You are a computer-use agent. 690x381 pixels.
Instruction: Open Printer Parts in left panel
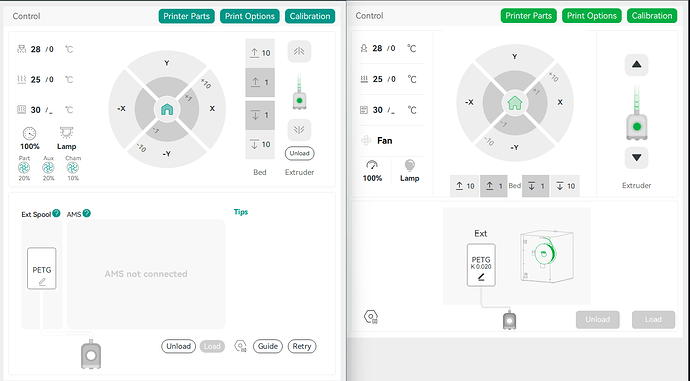(187, 16)
